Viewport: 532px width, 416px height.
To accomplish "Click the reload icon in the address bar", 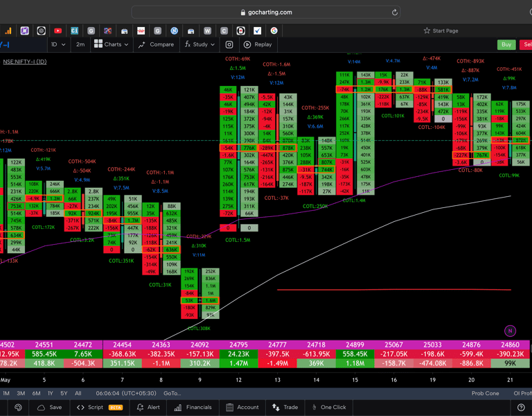I will 394,12.
